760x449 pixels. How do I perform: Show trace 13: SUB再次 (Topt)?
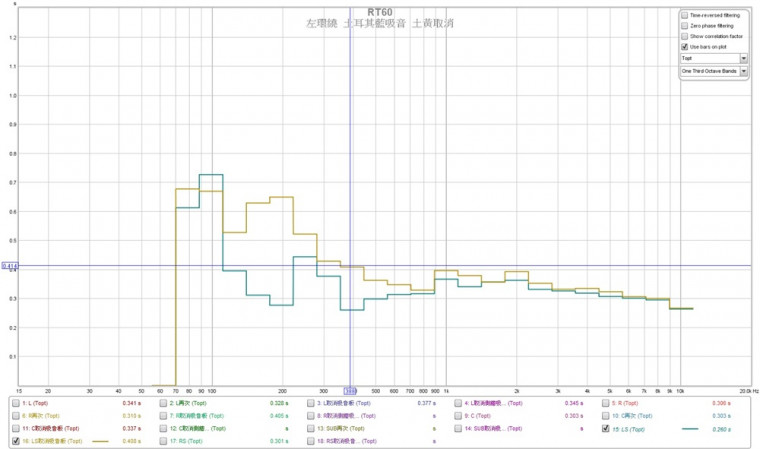pos(311,428)
